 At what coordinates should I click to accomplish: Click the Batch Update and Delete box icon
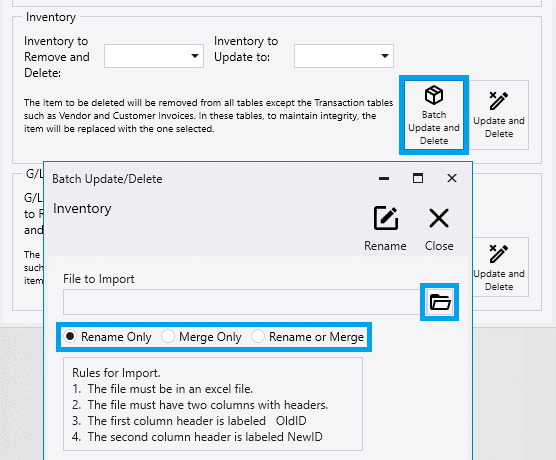(434, 95)
